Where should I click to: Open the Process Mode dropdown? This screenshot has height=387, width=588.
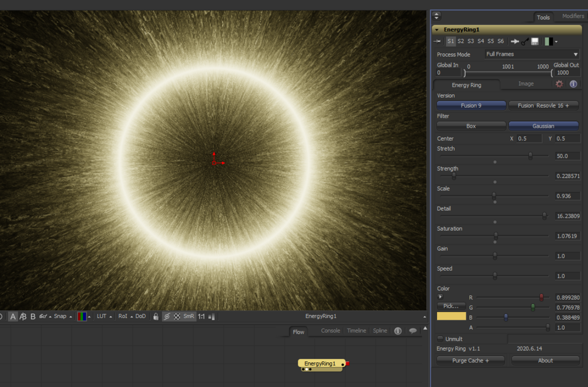pyautogui.click(x=532, y=54)
